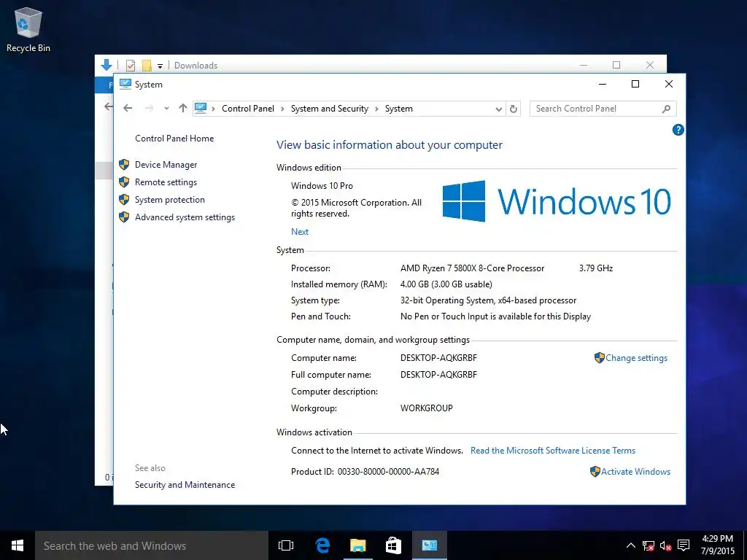Click the shield icon next to Activate Windows

point(595,472)
